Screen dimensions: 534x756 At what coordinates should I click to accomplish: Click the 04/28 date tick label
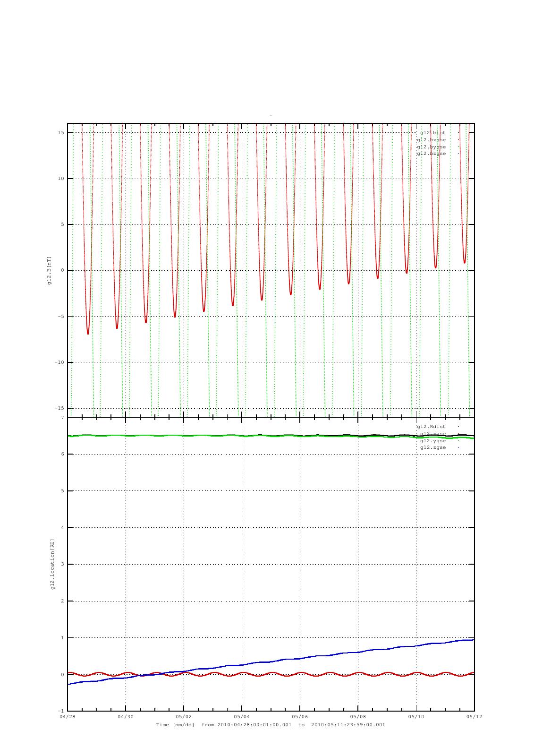point(68,717)
